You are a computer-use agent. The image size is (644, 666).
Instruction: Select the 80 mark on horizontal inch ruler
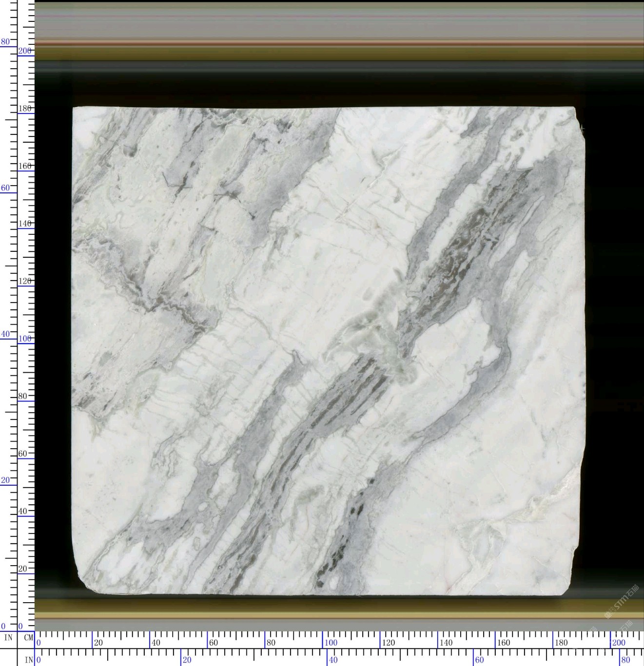tap(625, 660)
